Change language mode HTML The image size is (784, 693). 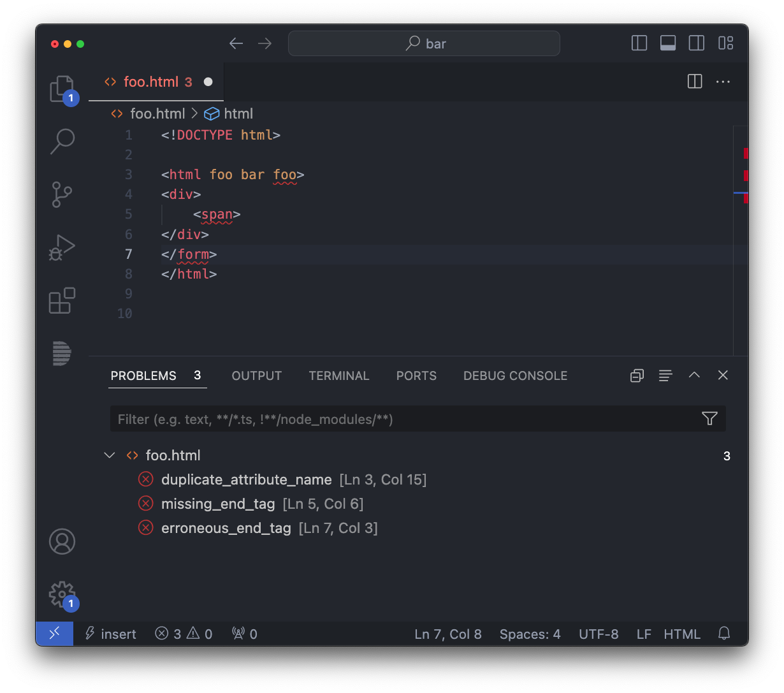[682, 634]
